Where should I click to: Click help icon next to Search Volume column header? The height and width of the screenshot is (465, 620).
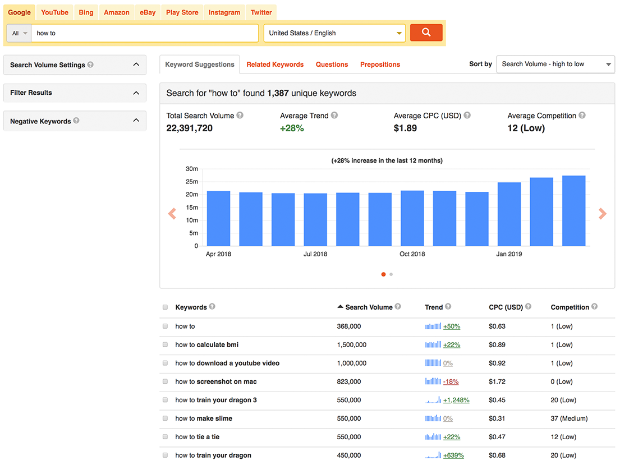click(x=398, y=306)
